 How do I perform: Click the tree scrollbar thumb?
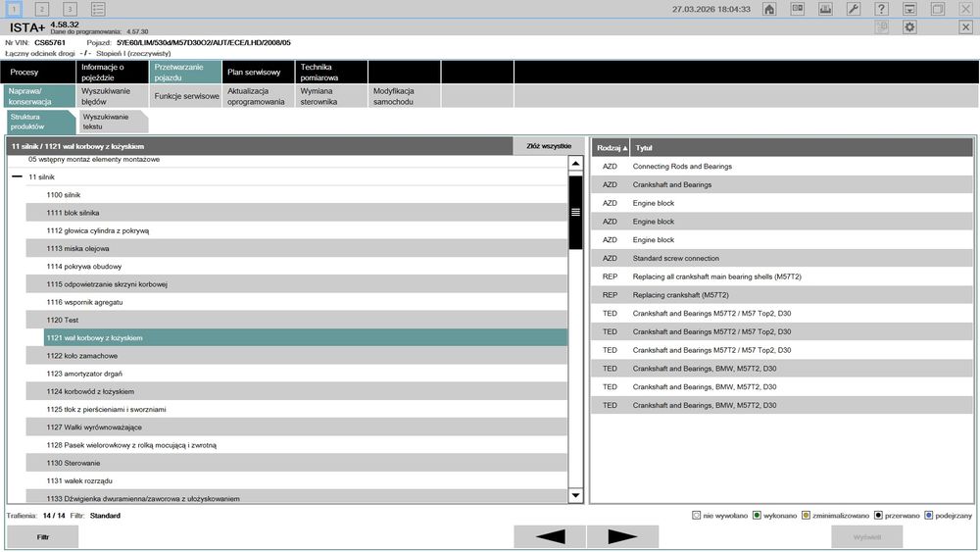point(575,213)
